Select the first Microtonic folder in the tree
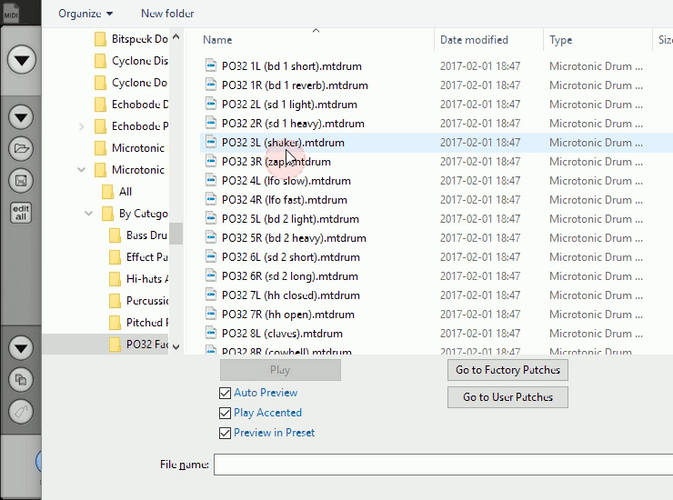The image size is (673, 500). coord(131,148)
